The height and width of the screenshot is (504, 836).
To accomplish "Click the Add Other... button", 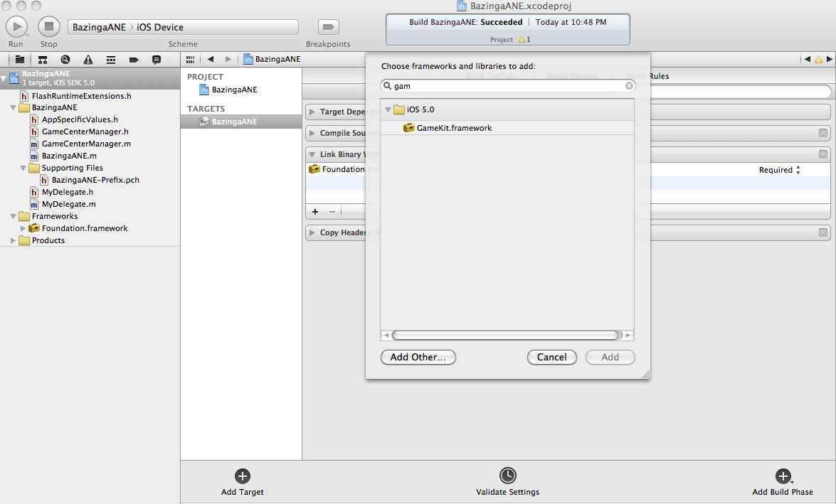I will tap(418, 357).
